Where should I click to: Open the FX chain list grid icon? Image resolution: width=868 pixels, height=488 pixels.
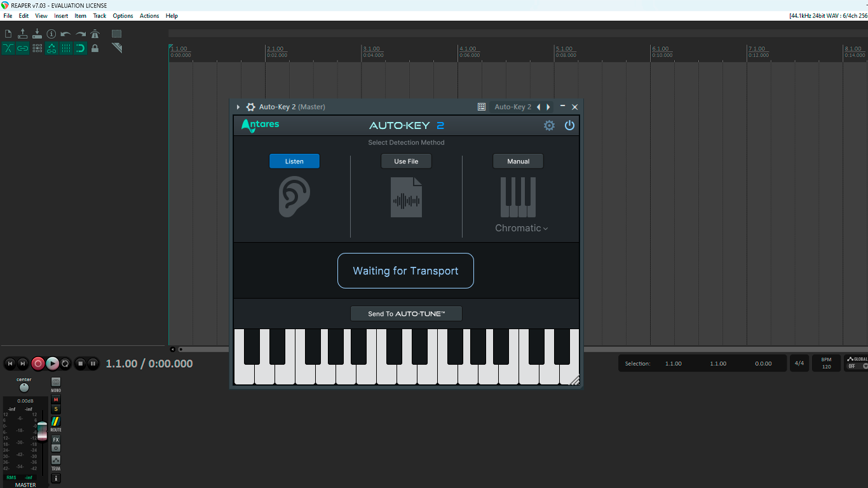[x=482, y=107]
